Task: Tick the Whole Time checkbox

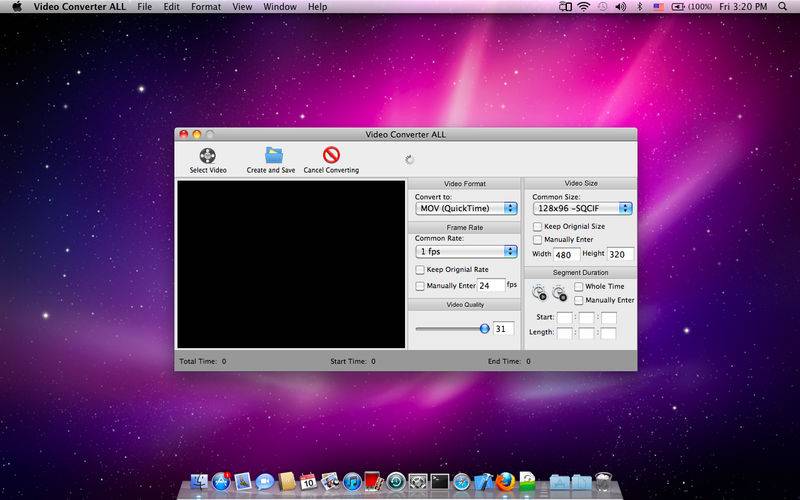Action: coord(579,287)
